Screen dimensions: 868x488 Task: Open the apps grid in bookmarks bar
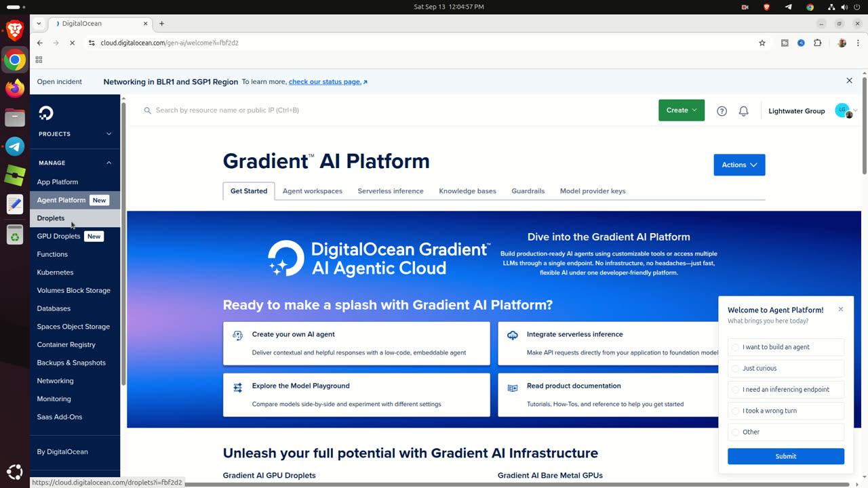39,60
